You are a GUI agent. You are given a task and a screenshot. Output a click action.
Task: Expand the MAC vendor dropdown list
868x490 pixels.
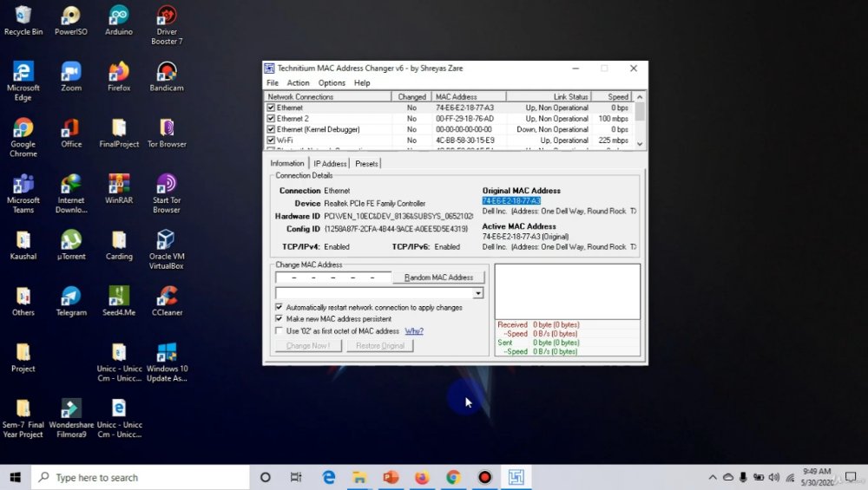(x=477, y=293)
